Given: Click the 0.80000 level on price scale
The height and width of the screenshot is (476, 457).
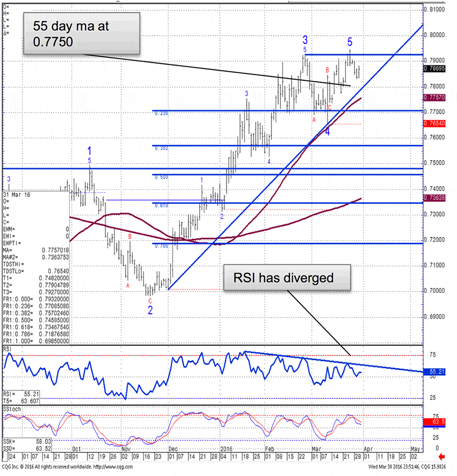Looking at the screenshot, I should (x=438, y=35).
